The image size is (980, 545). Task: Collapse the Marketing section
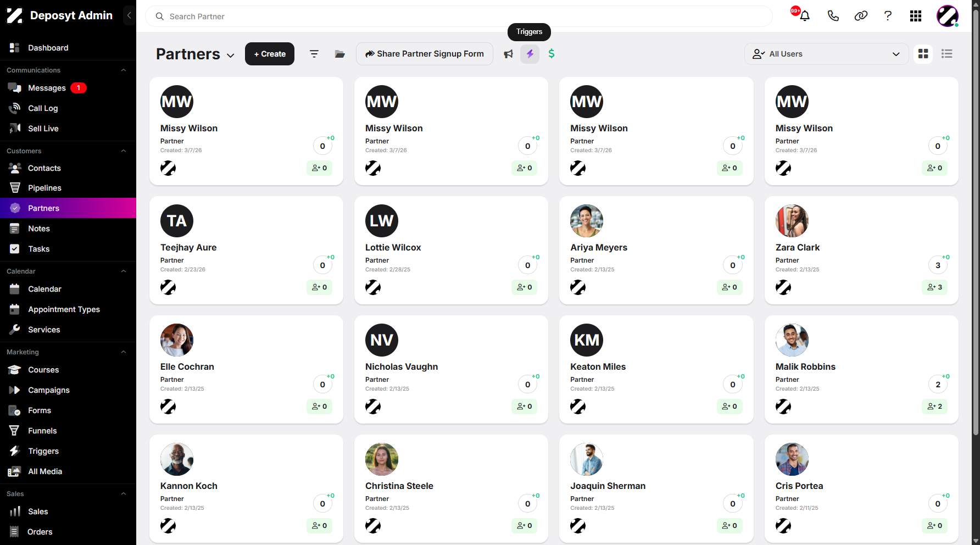124,352
